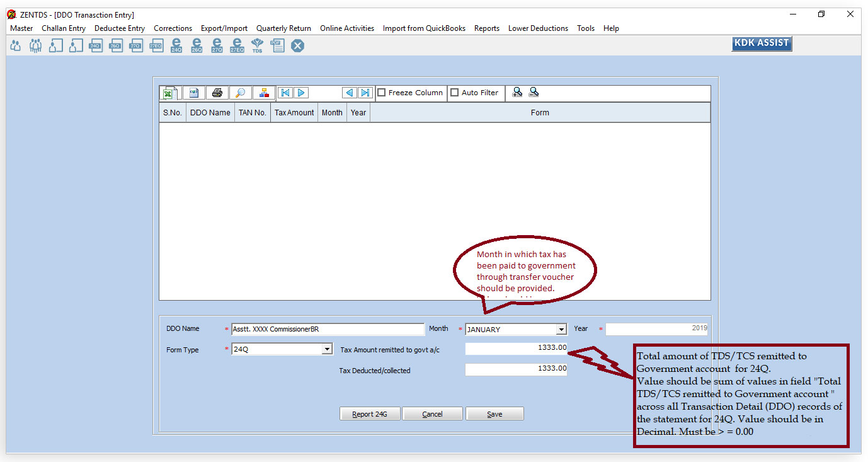Open the 27Q form toolbar icon

135,45
